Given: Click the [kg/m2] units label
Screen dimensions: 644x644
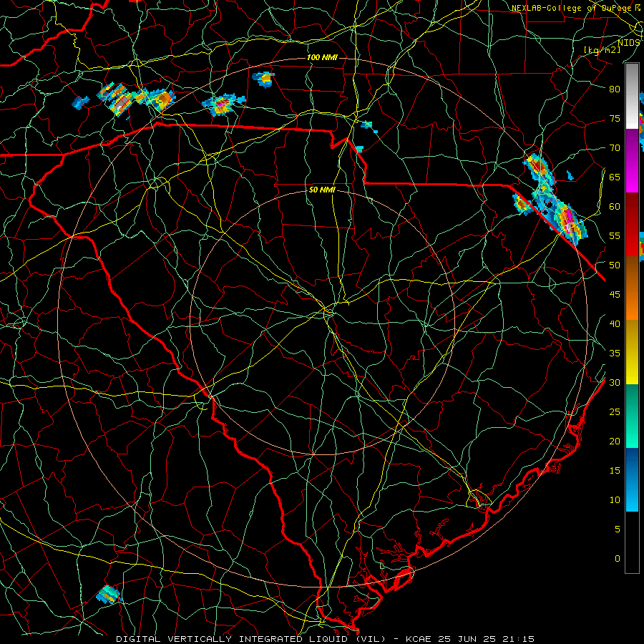Looking at the screenshot, I should (602, 50).
